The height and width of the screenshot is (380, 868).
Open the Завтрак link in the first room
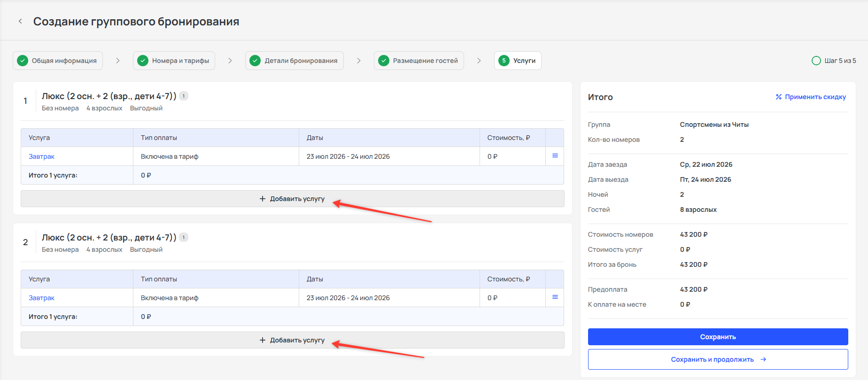click(41, 156)
